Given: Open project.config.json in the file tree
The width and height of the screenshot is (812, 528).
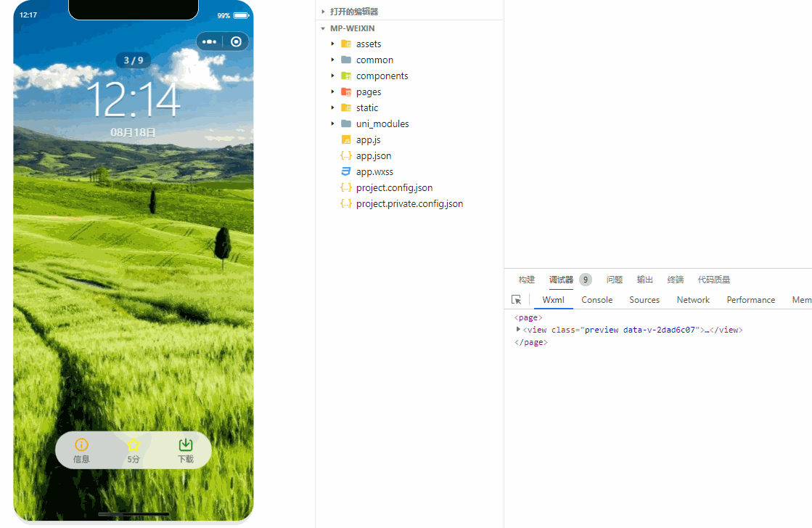Looking at the screenshot, I should (394, 187).
